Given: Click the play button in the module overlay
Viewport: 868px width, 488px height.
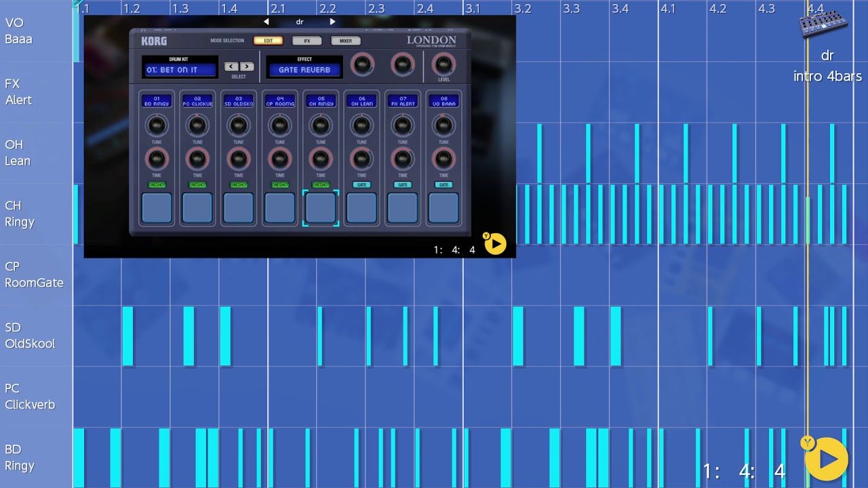Looking at the screenshot, I should click(495, 244).
